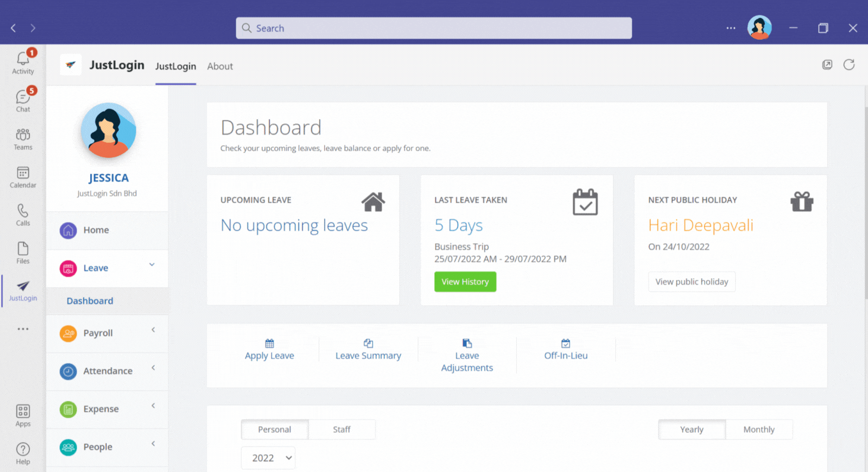Expand the Expense menu chevron
This screenshot has width=868, height=472.
coord(153,406)
